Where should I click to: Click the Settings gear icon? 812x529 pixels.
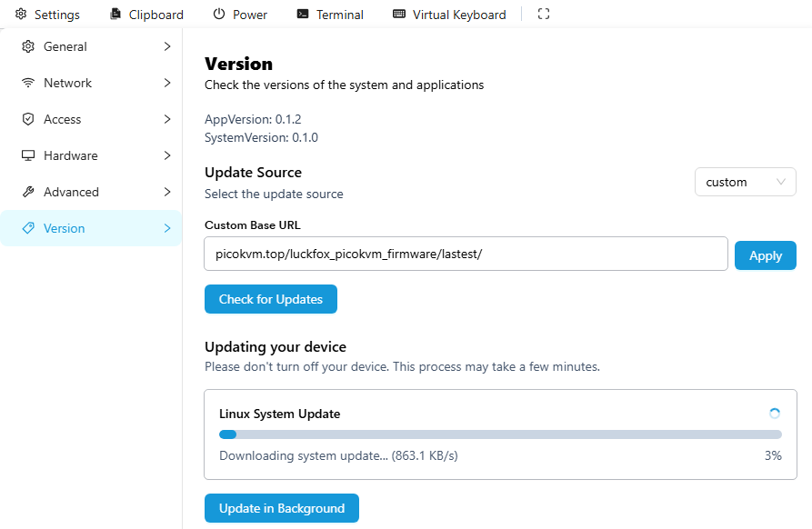point(21,15)
